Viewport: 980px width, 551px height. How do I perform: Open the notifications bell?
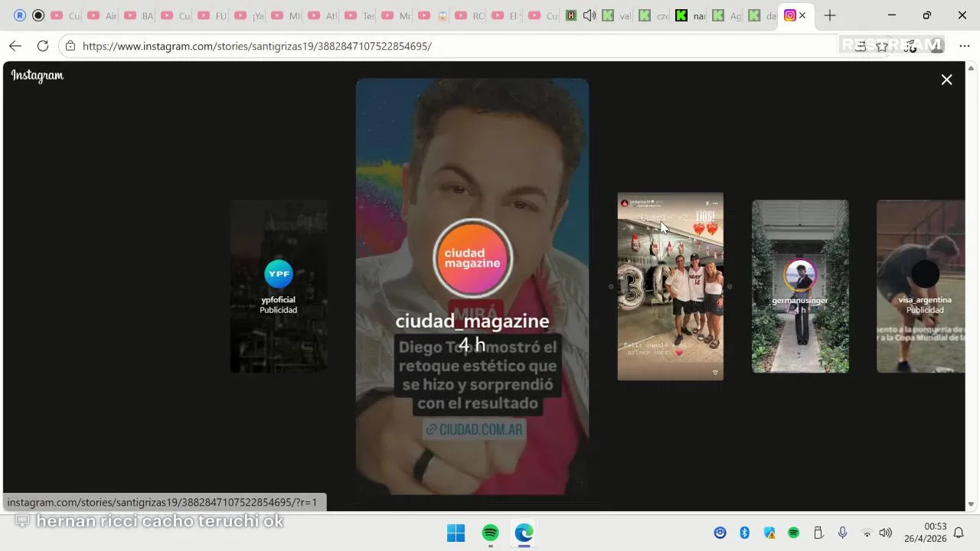click(x=959, y=533)
